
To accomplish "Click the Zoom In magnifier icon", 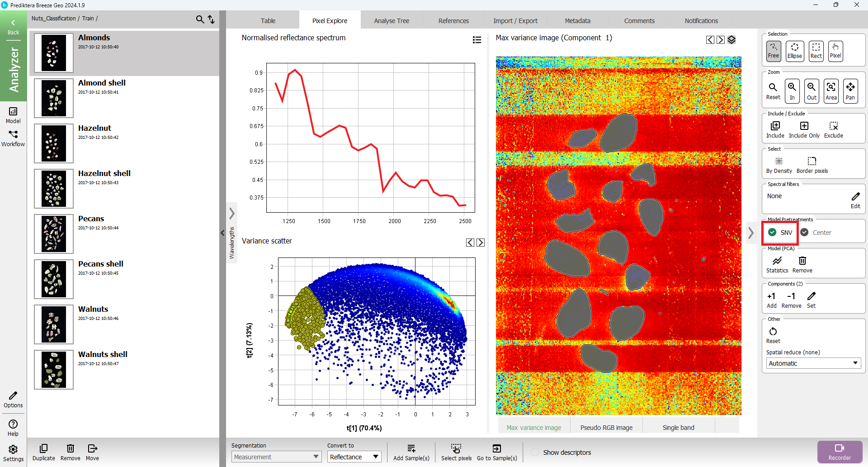I will (792, 91).
